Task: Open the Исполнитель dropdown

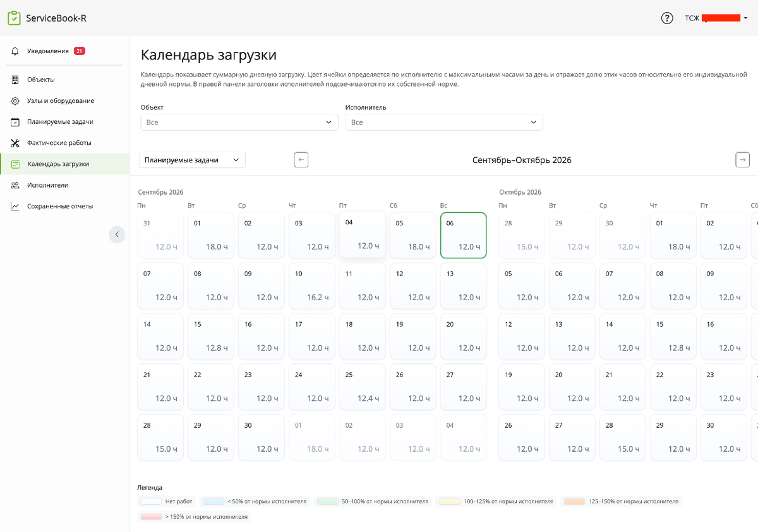Action: pyautogui.click(x=444, y=122)
